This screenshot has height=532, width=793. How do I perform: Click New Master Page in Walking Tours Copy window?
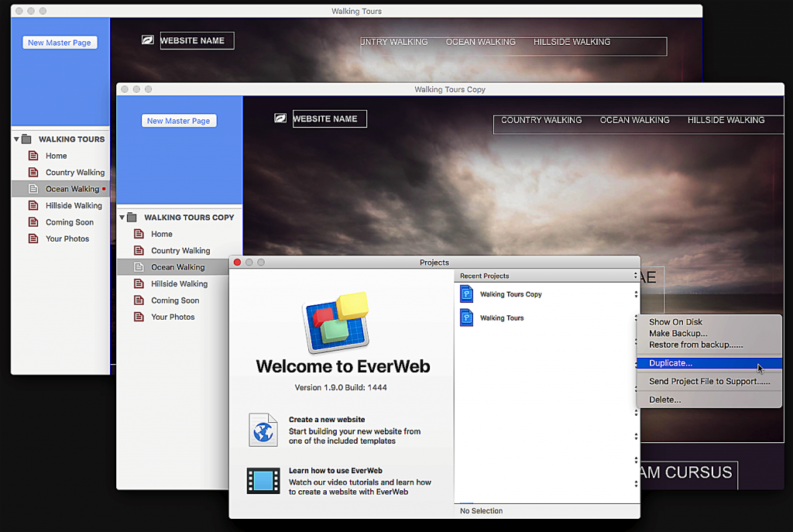[x=179, y=121]
